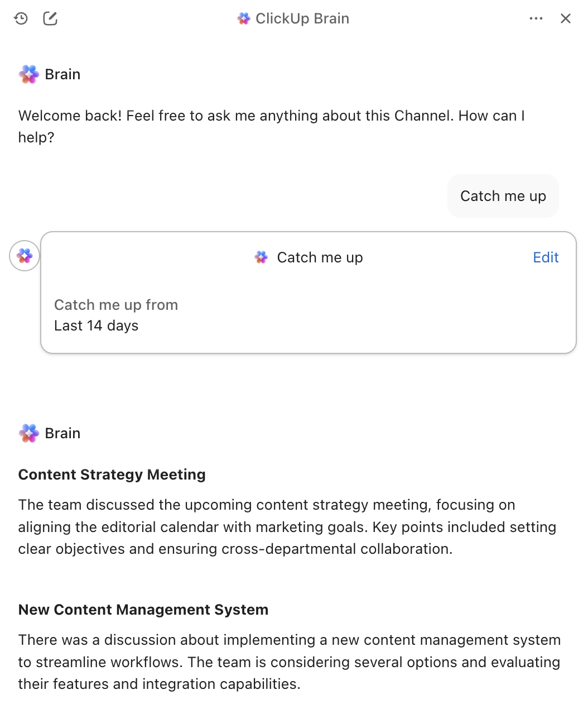This screenshot has width=588, height=709.
Task: Click the Content Strategy Meeting heading
Action: pos(112,475)
